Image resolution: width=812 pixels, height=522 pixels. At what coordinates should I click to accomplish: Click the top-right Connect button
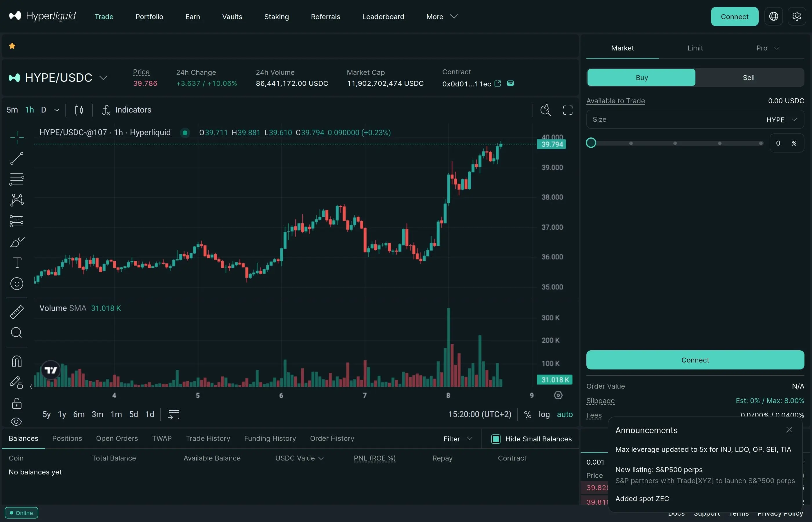(x=734, y=17)
